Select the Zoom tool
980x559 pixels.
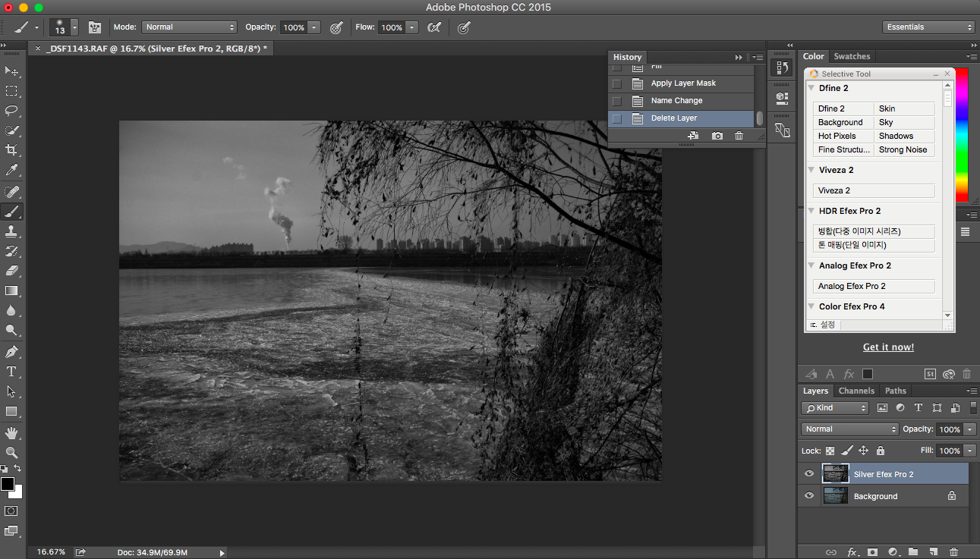11,452
